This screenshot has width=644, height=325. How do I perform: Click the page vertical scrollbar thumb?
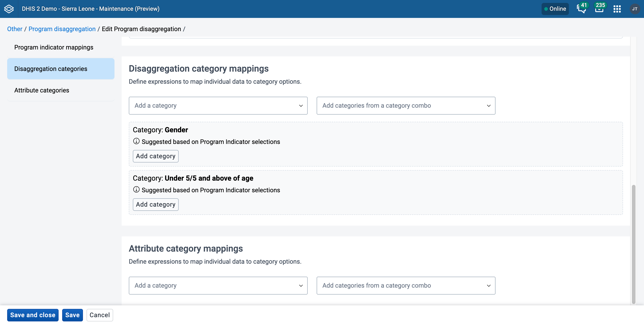pos(633,244)
